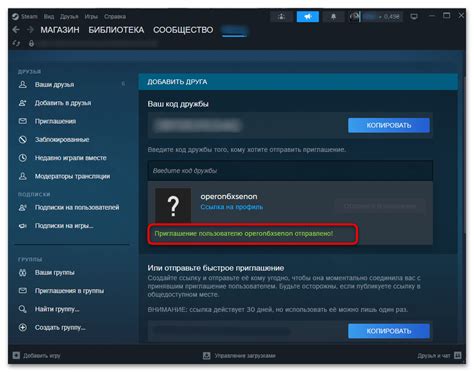Click the envelope icon beside Приглашения
Screen dimensions: 474x372
point(23,121)
